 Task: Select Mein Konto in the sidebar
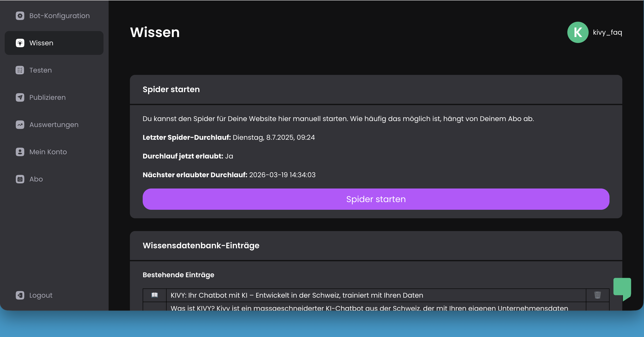(x=48, y=152)
